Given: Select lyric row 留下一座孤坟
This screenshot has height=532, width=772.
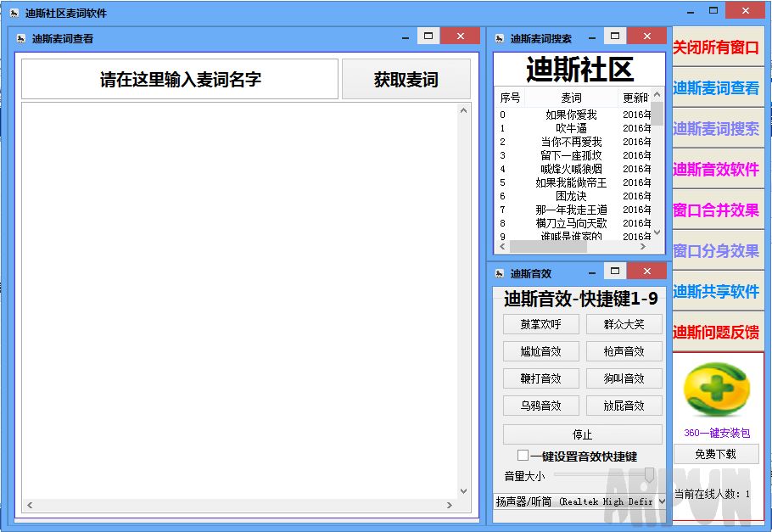Looking at the screenshot, I should point(573,155).
